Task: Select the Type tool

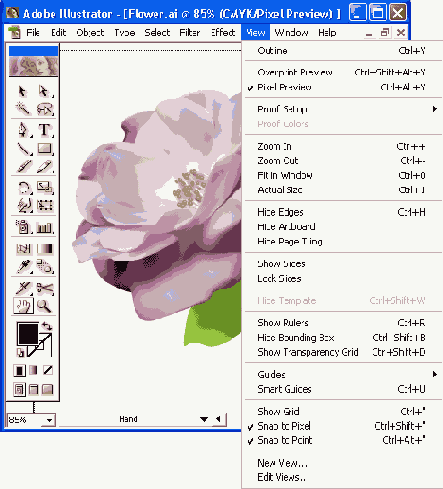Action: coord(44,130)
